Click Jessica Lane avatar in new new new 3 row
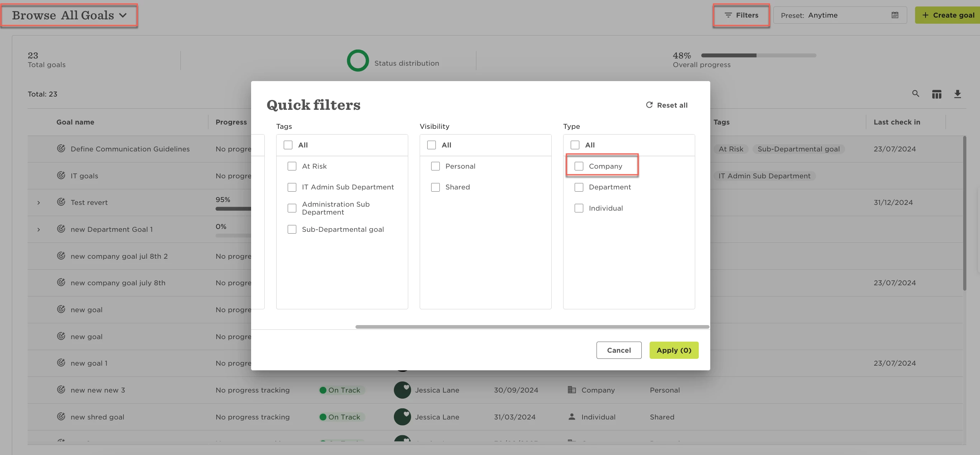The width and height of the screenshot is (980, 455). pyautogui.click(x=402, y=390)
